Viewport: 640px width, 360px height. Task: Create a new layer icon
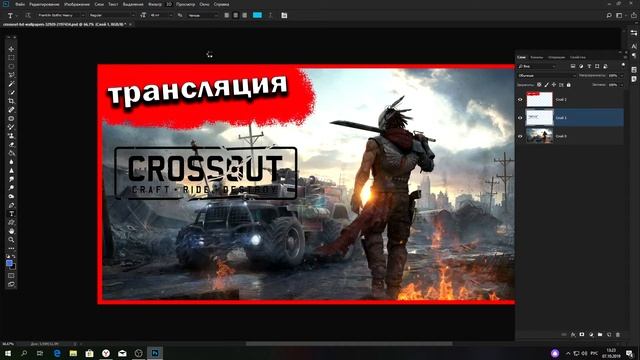tap(609, 335)
